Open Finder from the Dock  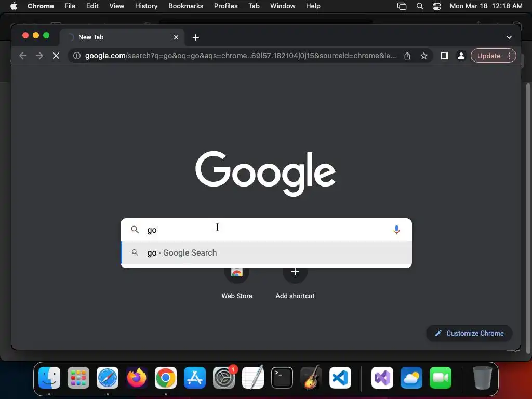[49, 378]
